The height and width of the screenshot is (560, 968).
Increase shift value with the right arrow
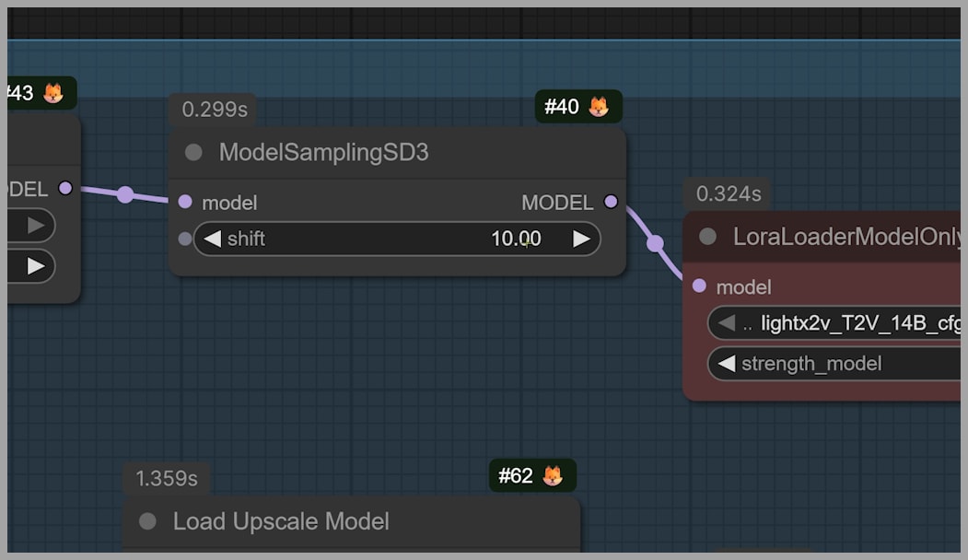tap(581, 239)
